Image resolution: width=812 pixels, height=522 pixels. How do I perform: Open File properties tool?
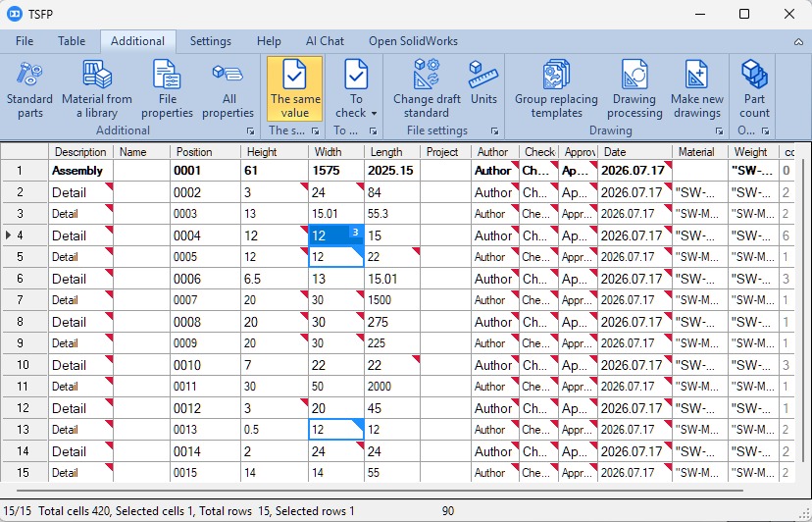167,89
